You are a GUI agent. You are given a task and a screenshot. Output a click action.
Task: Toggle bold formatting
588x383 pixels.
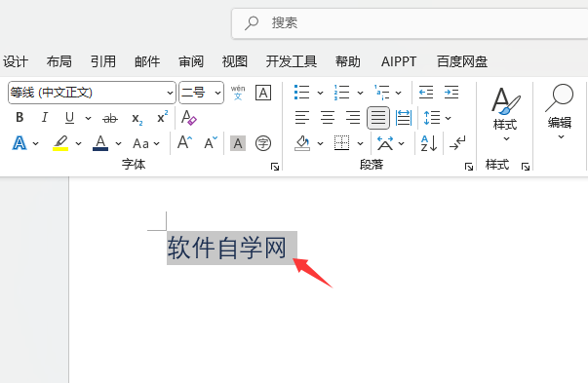pyautogui.click(x=20, y=118)
